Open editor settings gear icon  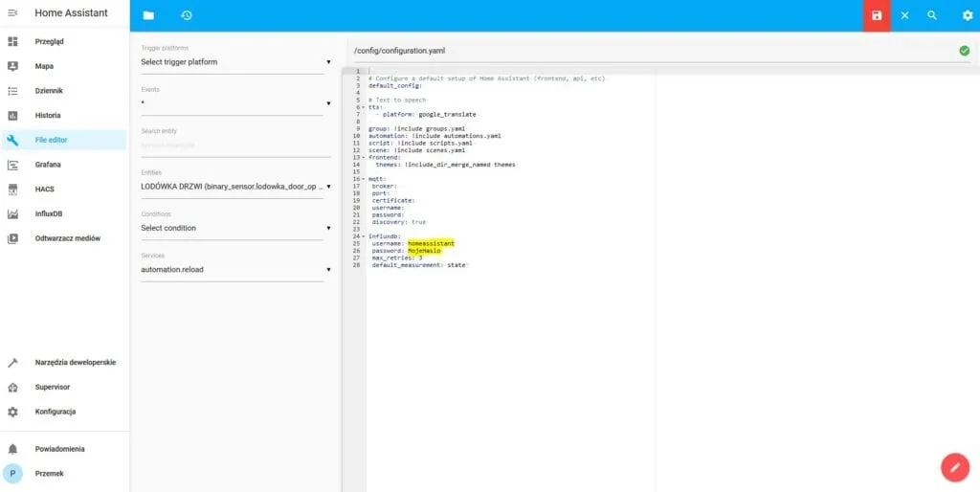[x=967, y=15]
